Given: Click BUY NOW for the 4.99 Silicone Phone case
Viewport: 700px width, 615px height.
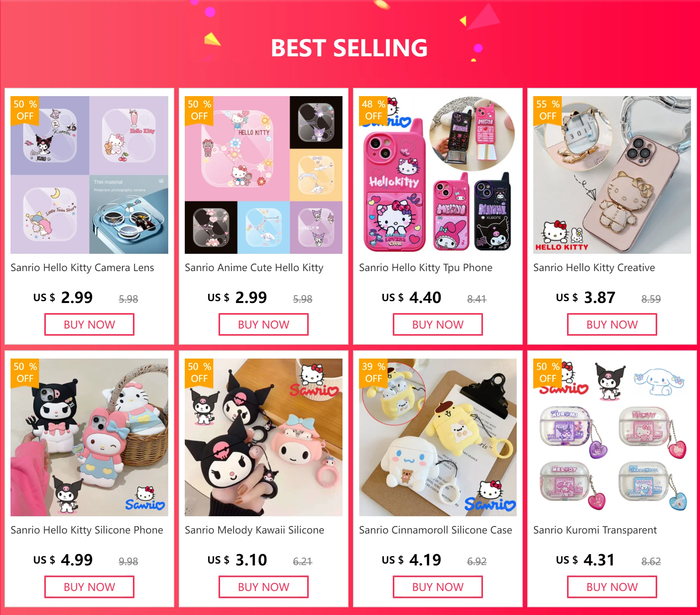Looking at the screenshot, I should (x=89, y=587).
